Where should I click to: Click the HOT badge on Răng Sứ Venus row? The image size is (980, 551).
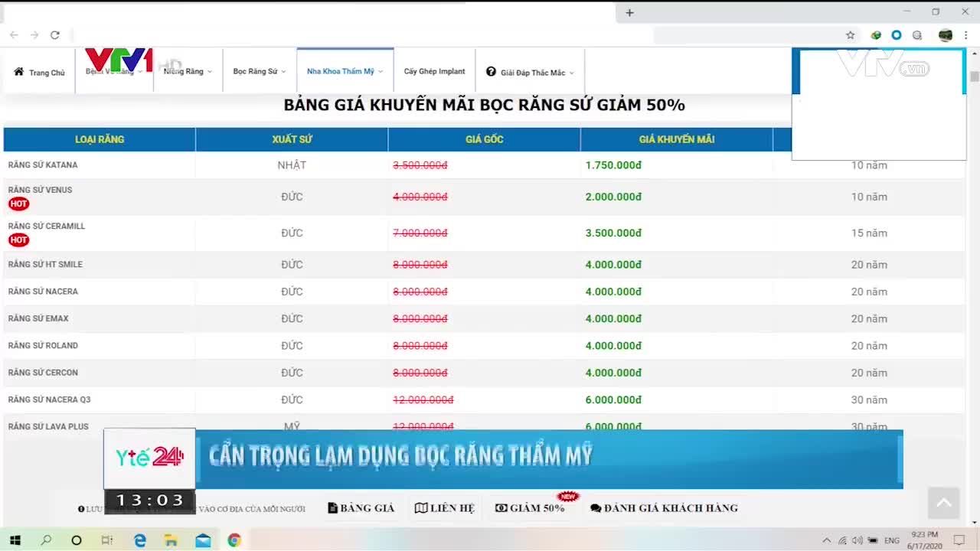(x=18, y=204)
